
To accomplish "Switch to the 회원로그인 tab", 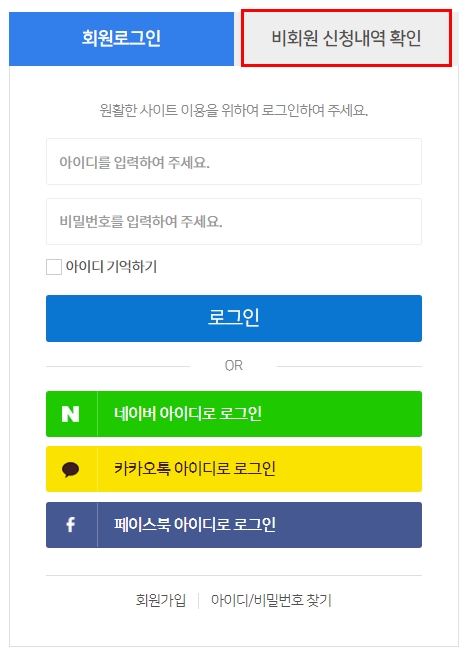I will [121, 38].
